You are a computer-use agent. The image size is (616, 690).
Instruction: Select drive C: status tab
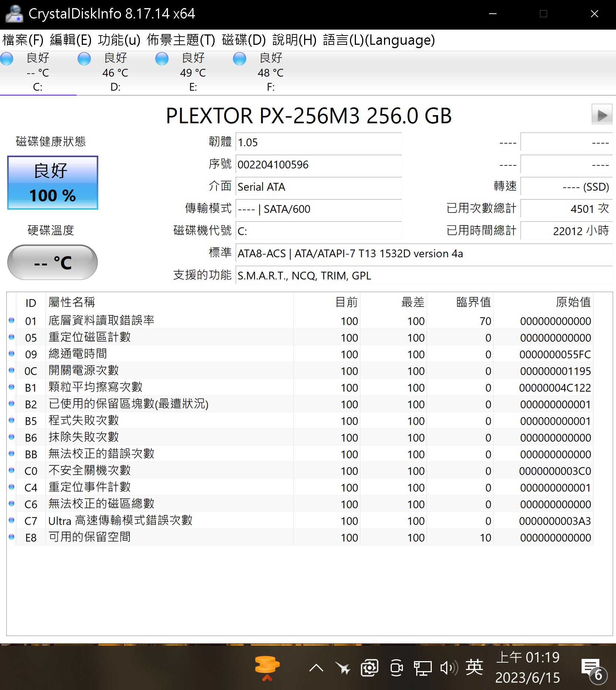(38, 73)
